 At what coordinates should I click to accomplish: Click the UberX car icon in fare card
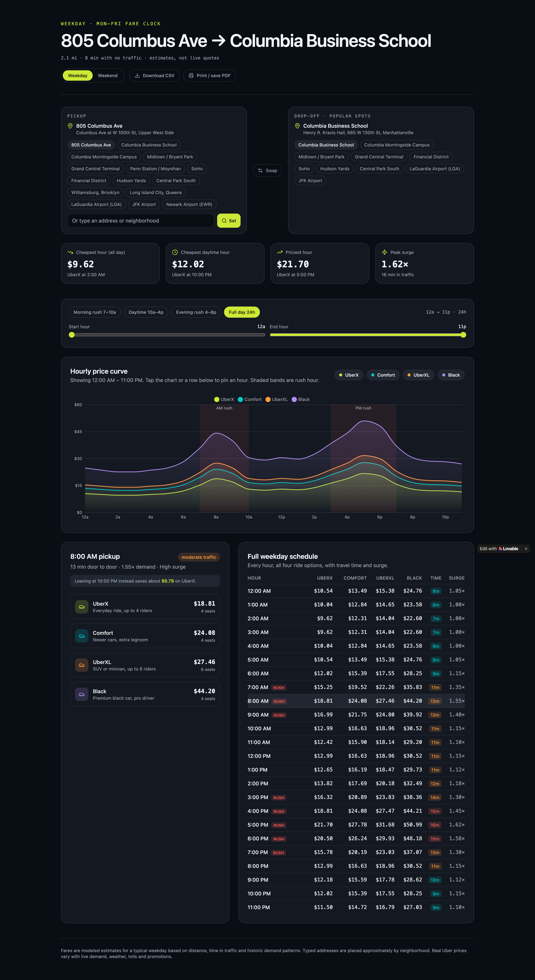tap(82, 607)
